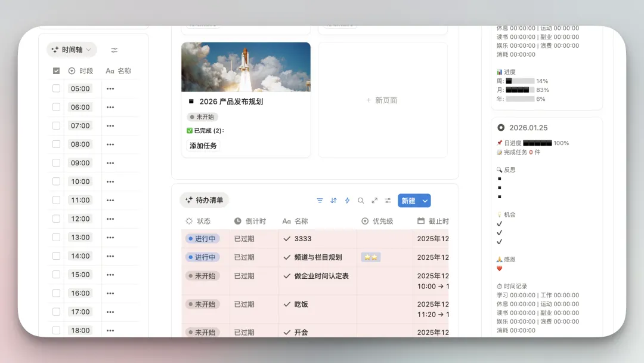644x363 pixels.
Task: Open the 2026 产品发布规划 page title
Action: (231, 101)
